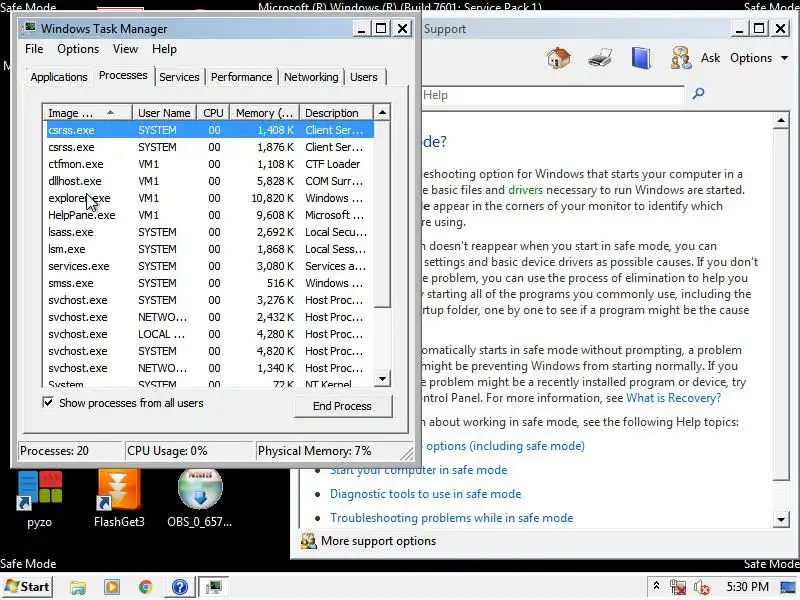Click the Task Manager taskbar button
The image size is (800, 600).
[x=213, y=587]
